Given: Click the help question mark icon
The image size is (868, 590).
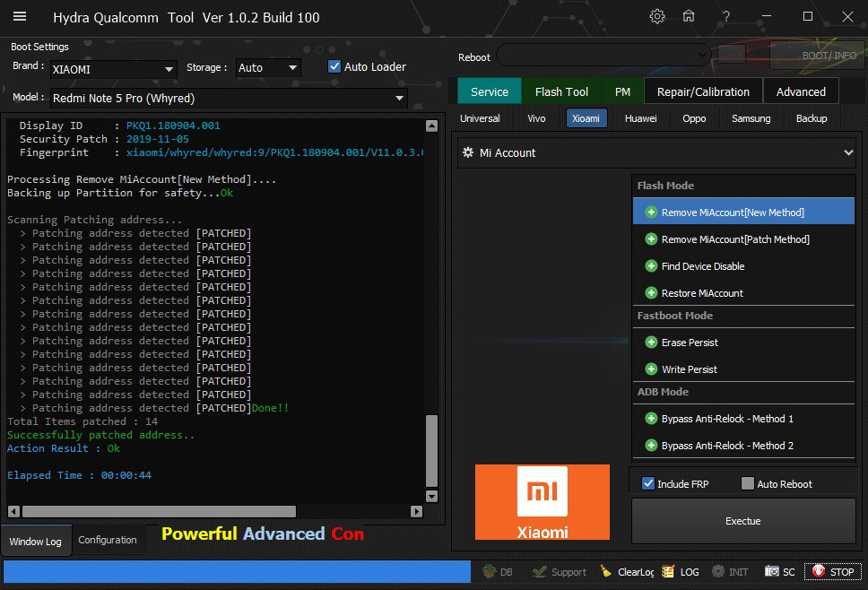Looking at the screenshot, I should coord(726,17).
